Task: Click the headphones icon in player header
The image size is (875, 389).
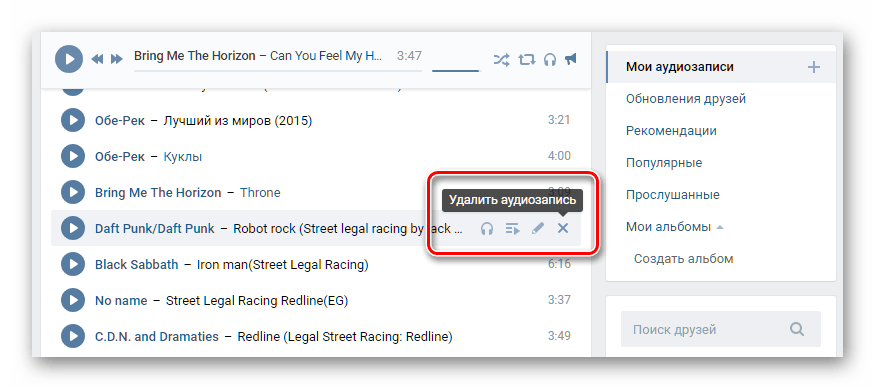Action: click(x=550, y=59)
